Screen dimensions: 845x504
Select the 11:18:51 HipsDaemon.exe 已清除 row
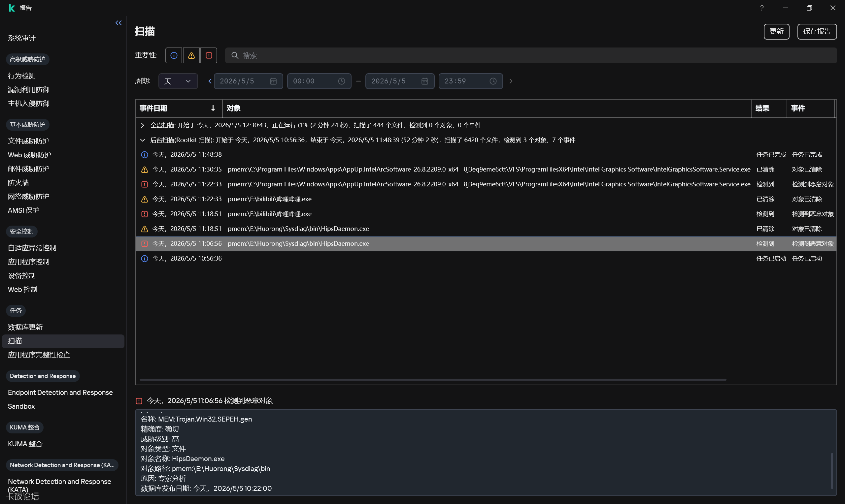(x=486, y=229)
